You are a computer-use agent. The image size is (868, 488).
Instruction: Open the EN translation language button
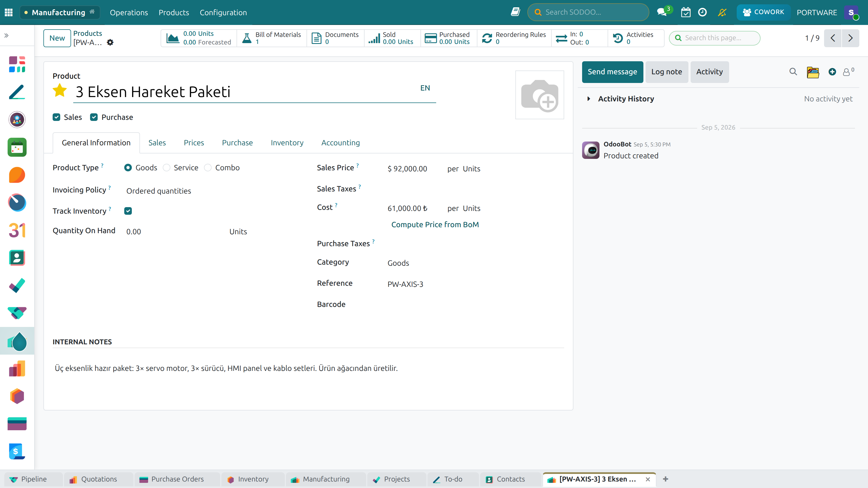tap(425, 88)
